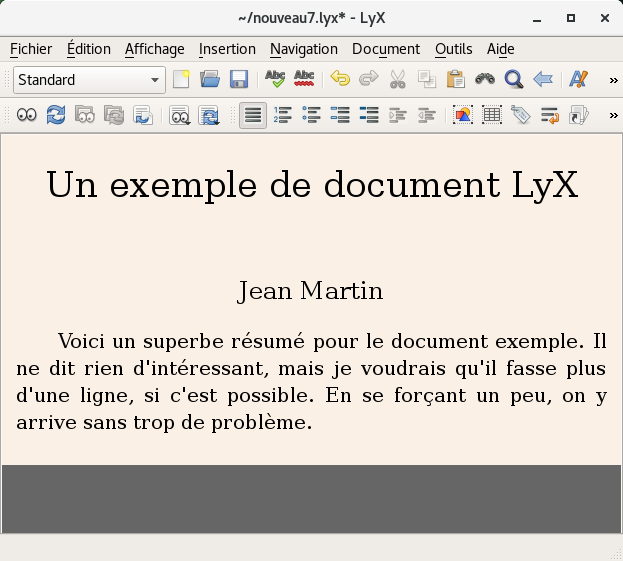The image size is (623, 561).
Task: Expand the Standard paragraph style dropdown
Action: pos(89,80)
